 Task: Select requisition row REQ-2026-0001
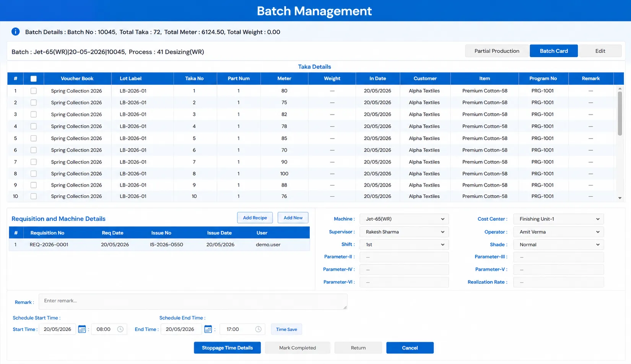point(159,244)
